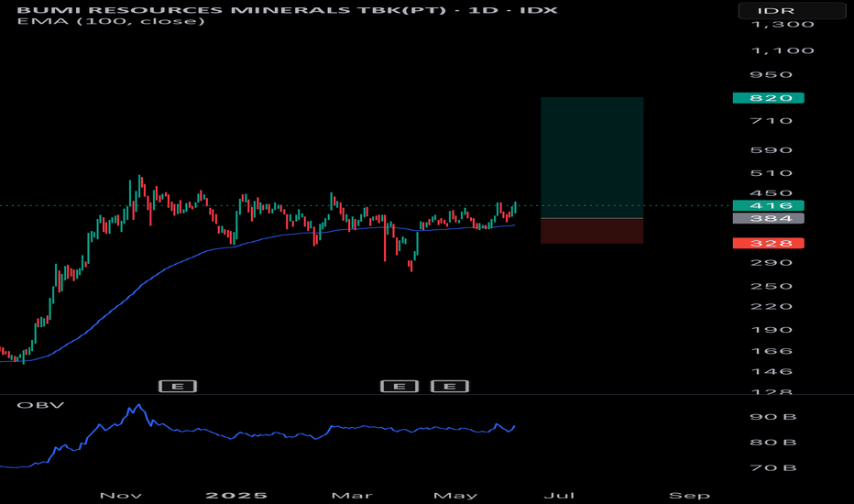The image size is (854, 504).
Task: Click the 1,100 price axis label
Action: pyautogui.click(x=783, y=50)
